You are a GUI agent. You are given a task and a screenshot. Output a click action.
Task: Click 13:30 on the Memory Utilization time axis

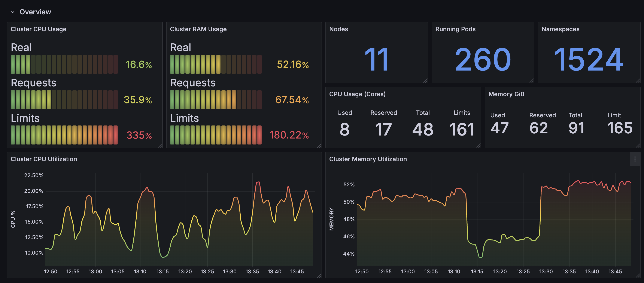coord(546,271)
